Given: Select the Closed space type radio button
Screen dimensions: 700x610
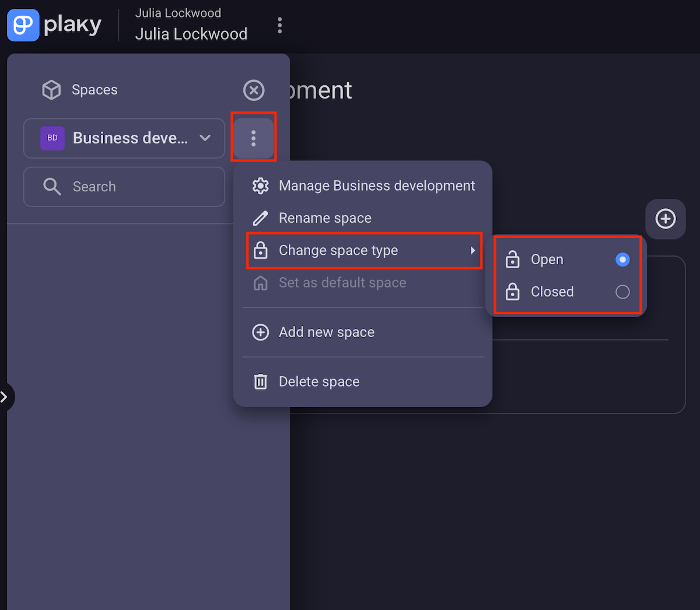Looking at the screenshot, I should tap(622, 292).
